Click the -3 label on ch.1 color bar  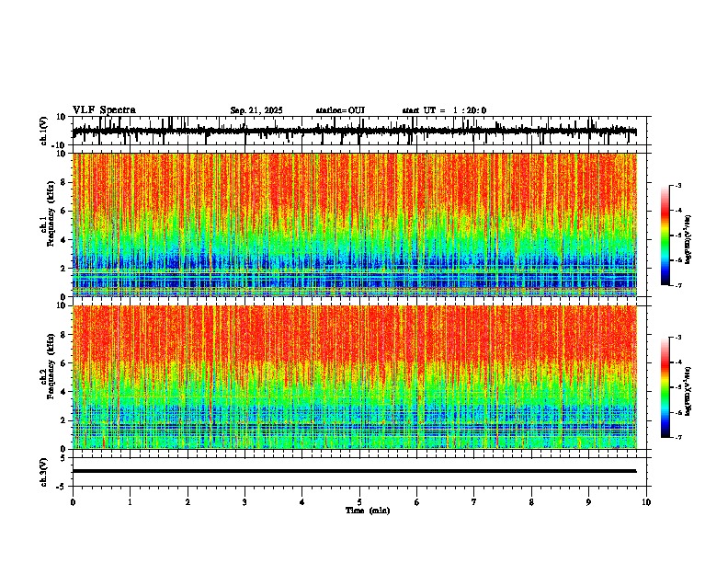[678, 185]
